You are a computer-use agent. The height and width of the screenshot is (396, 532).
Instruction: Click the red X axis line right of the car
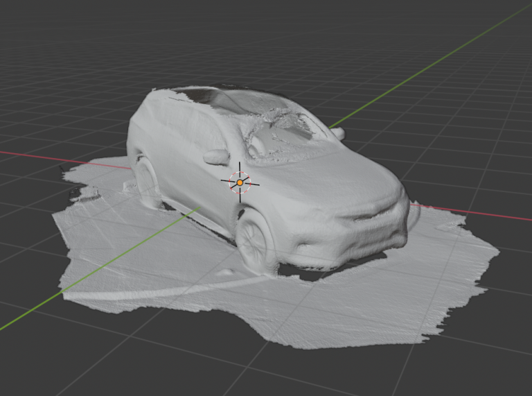(485, 214)
